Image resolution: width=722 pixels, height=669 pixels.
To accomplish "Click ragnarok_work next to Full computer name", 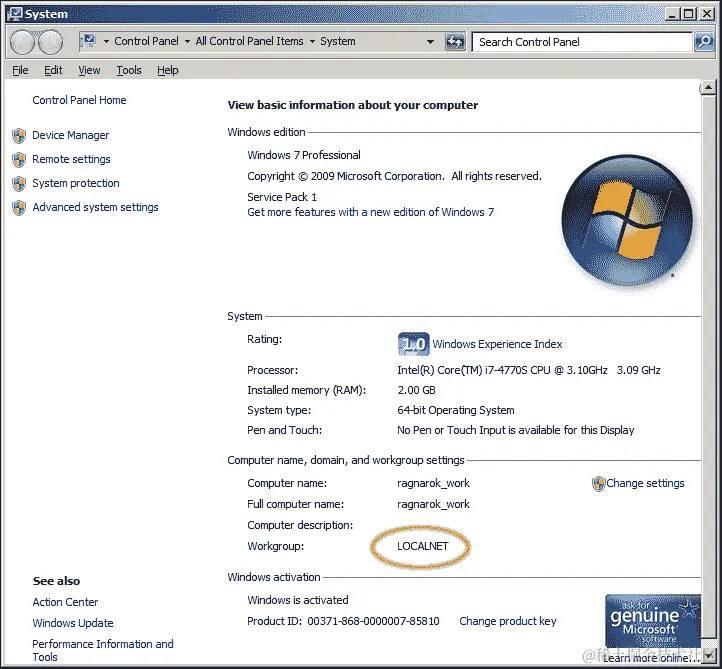I will [x=433, y=504].
